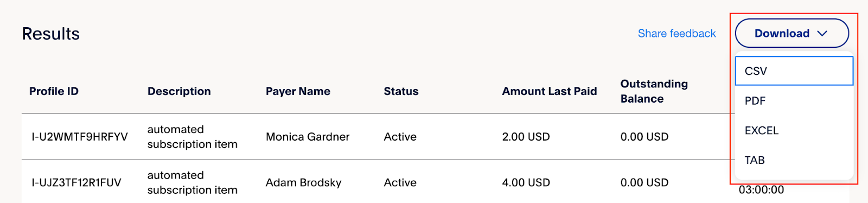Select CSV download format
Viewport: 868px width, 203px height.
pyautogui.click(x=794, y=71)
